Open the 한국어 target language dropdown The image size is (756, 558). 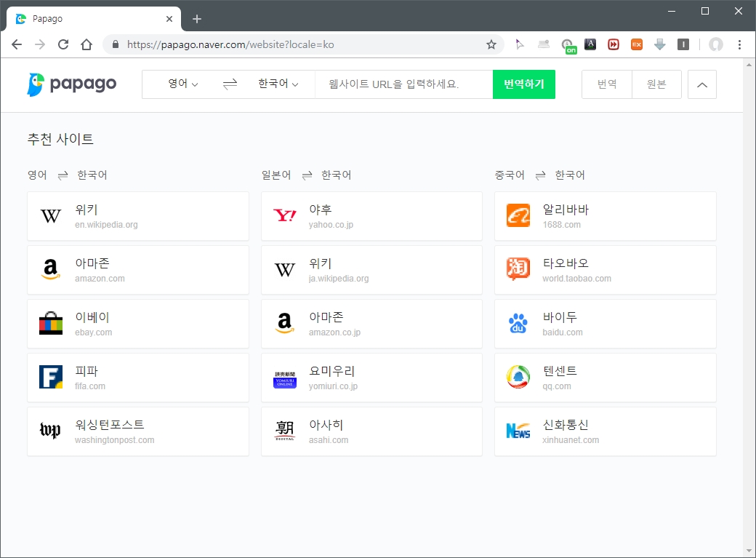click(278, 84)
